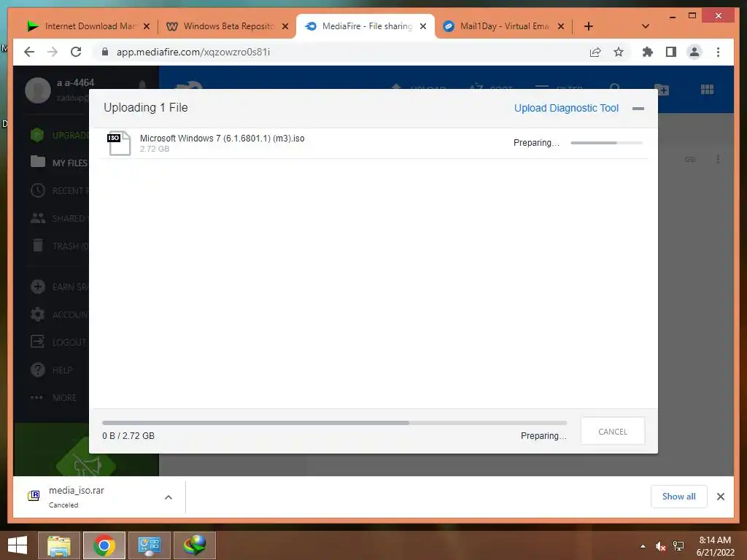Go forward in browser history
The height and width of the screenshot is (560, 747).
(53, 52)
